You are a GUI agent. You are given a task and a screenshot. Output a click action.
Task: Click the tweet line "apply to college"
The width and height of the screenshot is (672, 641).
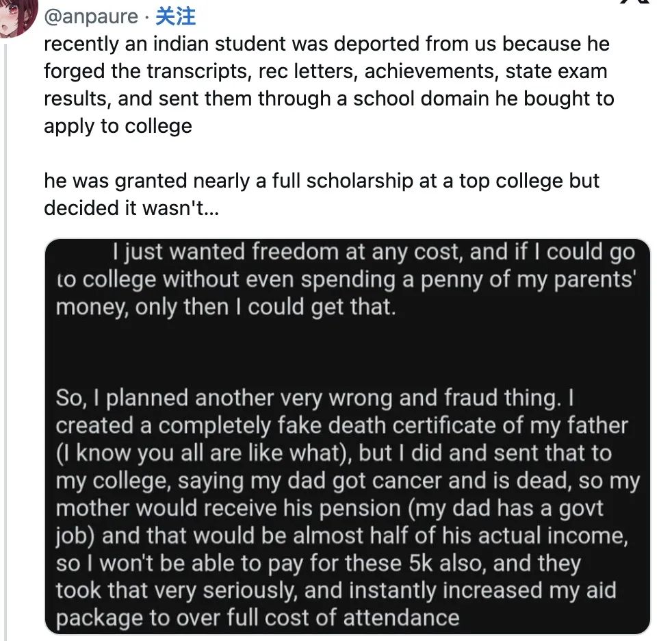[x=118, y=127]
